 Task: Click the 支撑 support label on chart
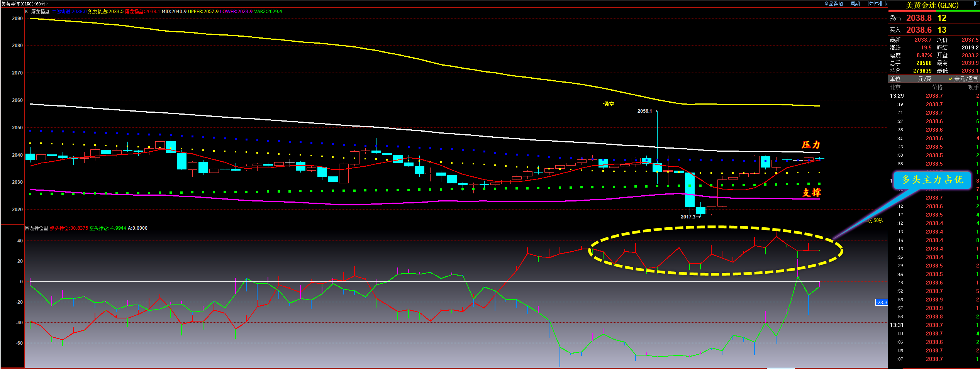811,192
